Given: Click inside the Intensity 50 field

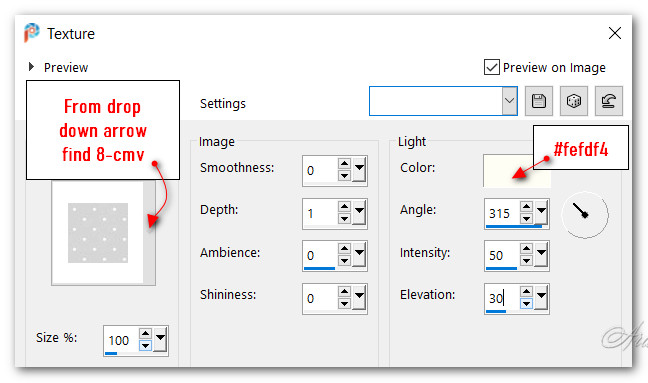Looking at the screenshot, I should tap(502, 255).
